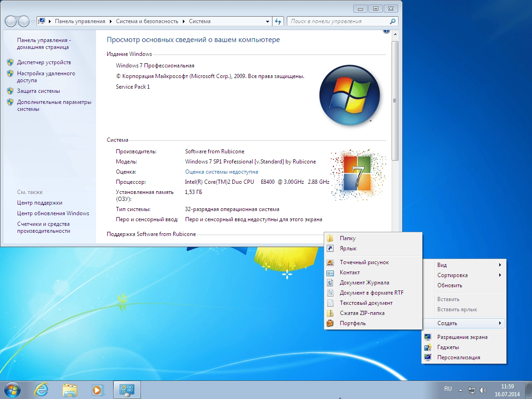This screenshot has width=532, height=399.
Task: Click System protection shield icon
Action: pos(10,91)
